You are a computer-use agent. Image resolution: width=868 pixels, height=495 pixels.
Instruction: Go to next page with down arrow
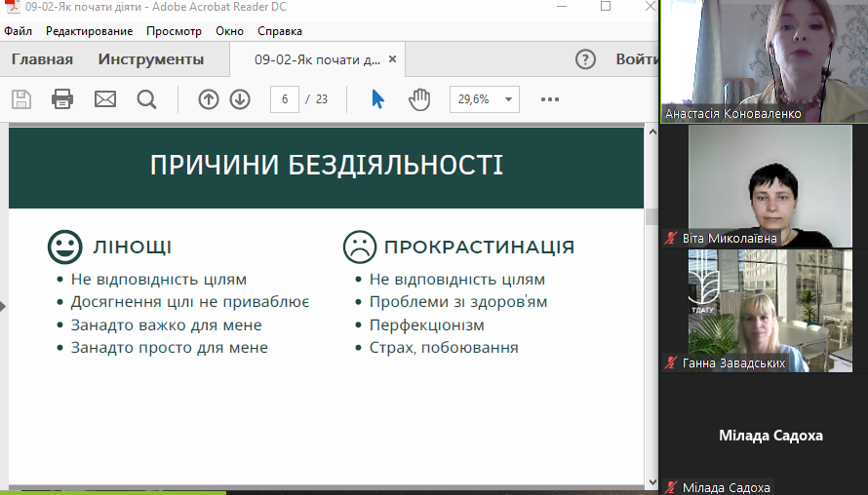pyautogui.click(x=240, y=98)
